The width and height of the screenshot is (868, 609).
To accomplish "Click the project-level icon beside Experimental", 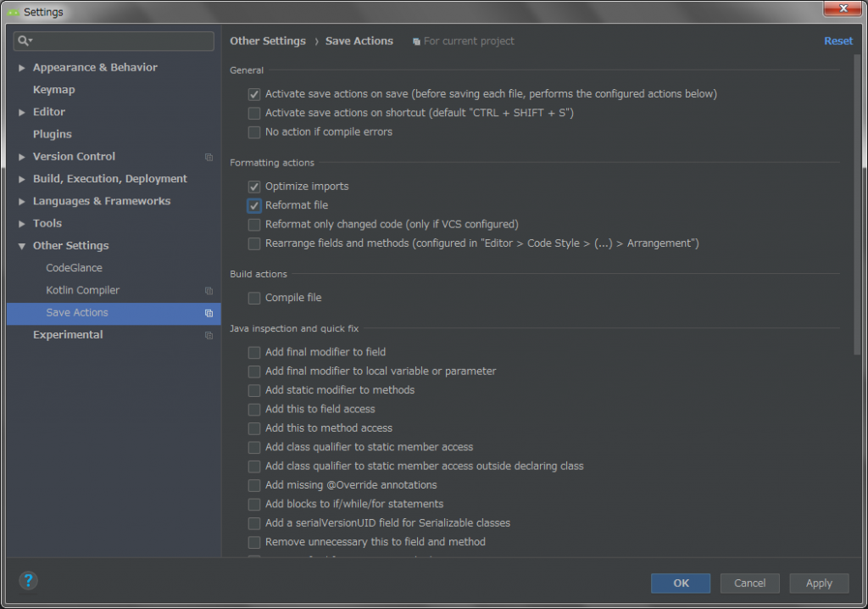I will click(209, 335).
